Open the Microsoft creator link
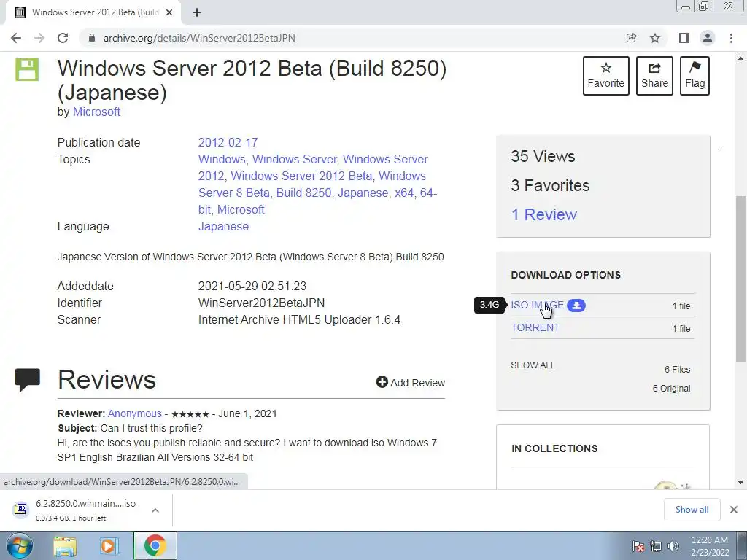This screenshot has width=747, height=560. pos(96,112)
